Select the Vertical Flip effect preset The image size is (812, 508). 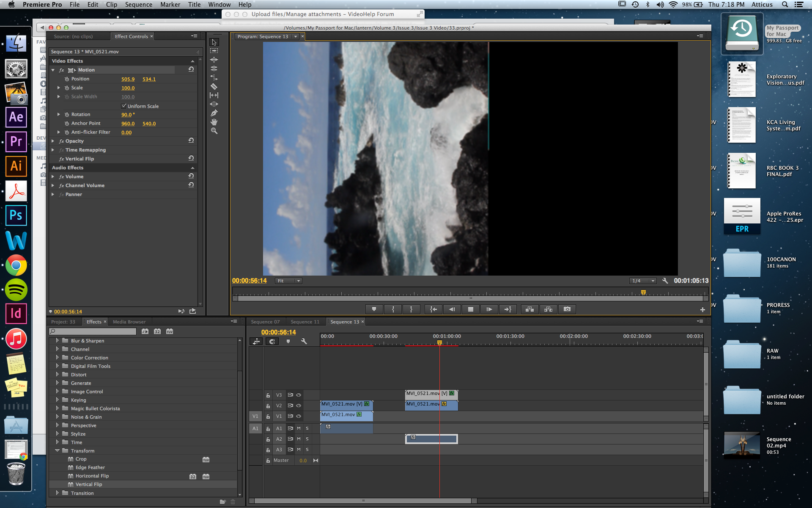(x=88, y=484)
